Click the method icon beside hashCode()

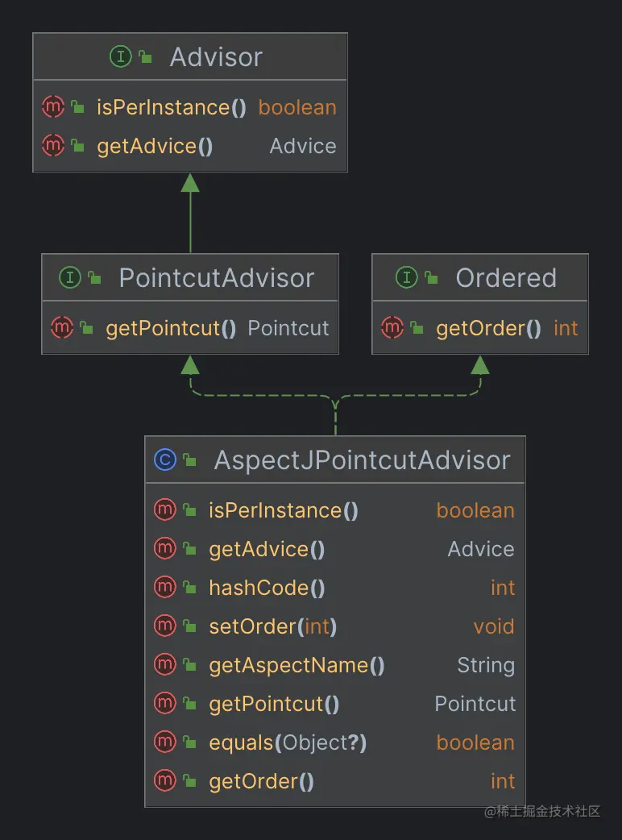pyautogui.click(x=164, y=588)
